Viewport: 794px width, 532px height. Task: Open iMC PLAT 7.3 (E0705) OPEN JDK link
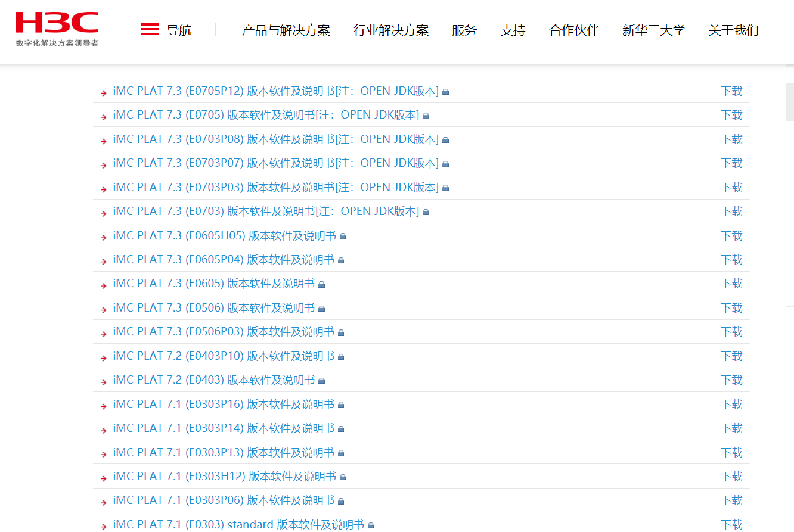pos(266,115)
